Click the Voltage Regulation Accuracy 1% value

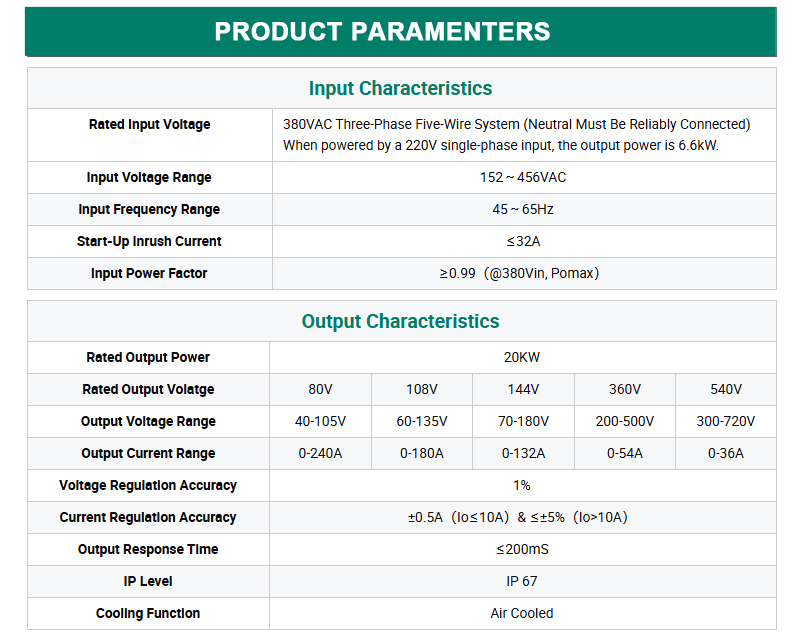522,486
